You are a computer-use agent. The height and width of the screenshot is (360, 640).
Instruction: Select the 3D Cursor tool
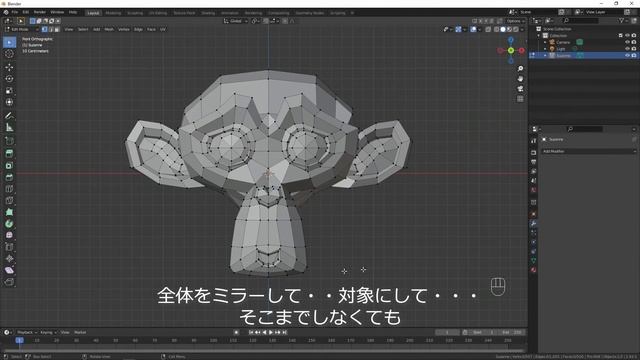click(x=9, y=54)
